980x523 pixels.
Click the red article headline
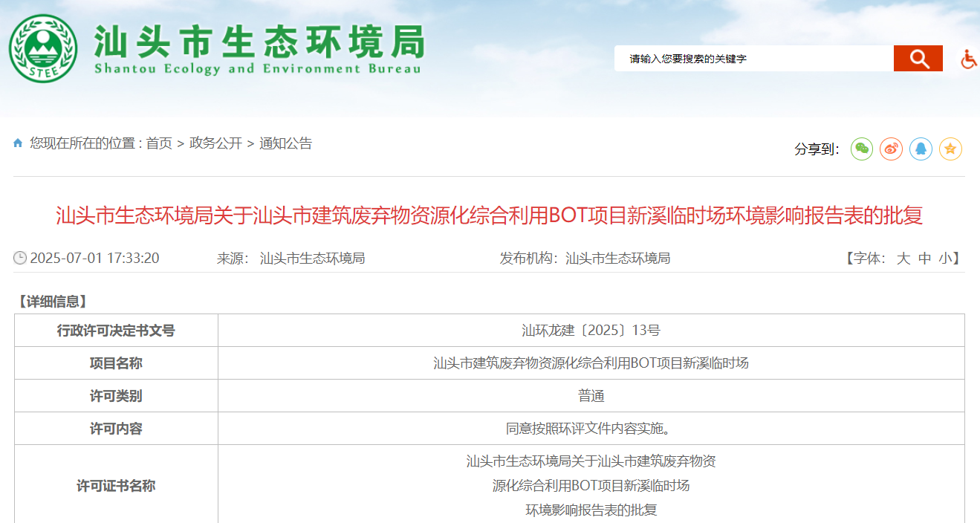[x=489, y=215]
